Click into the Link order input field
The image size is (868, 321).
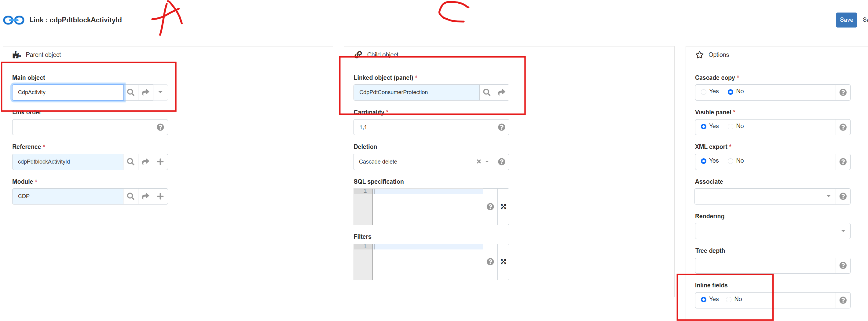[x=82, y=127]
